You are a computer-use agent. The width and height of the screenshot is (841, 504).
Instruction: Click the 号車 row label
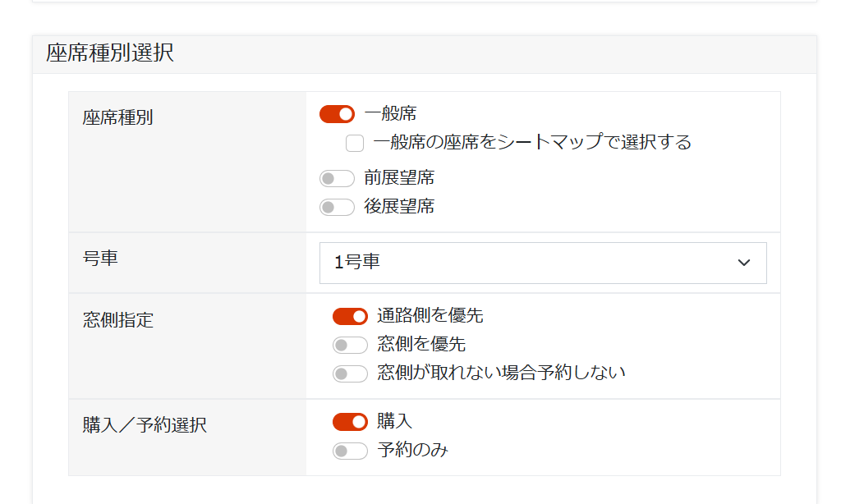tap(100, 258)
